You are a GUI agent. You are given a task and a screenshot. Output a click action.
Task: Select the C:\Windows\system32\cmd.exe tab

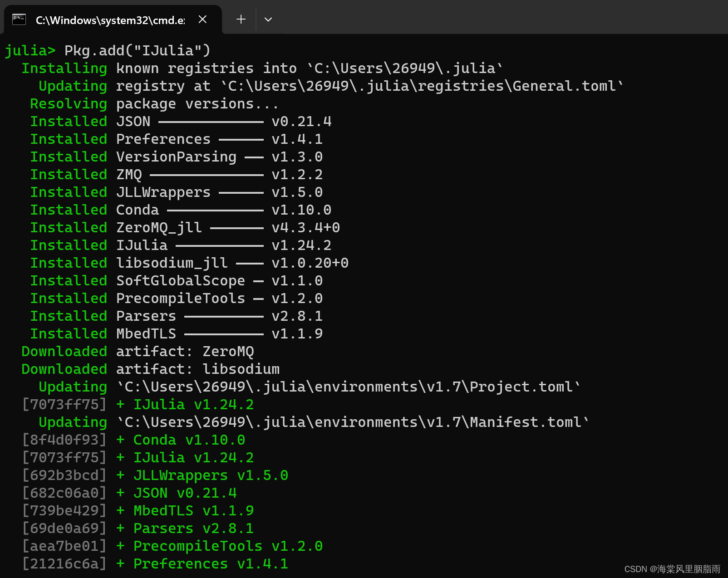(109, 20)
